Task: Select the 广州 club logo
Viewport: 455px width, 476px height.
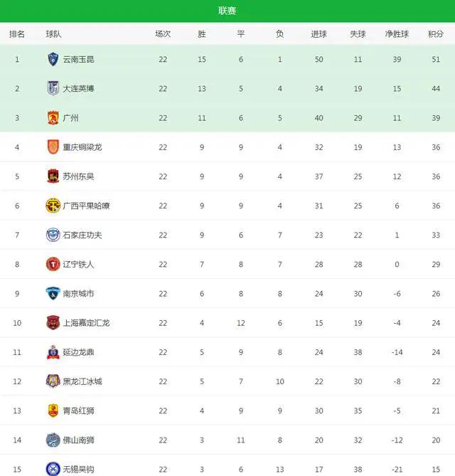Action: coord(53,118)
